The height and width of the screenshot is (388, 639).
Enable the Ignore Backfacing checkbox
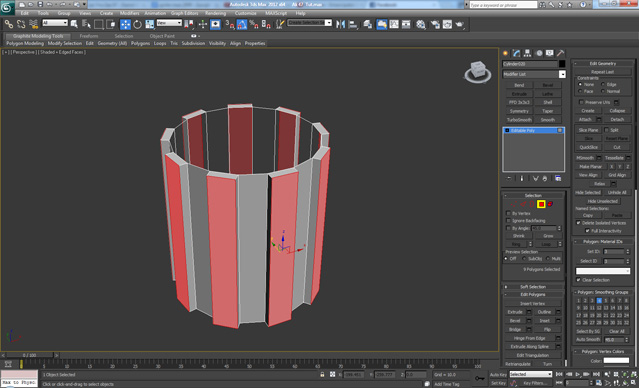point(508,220)
